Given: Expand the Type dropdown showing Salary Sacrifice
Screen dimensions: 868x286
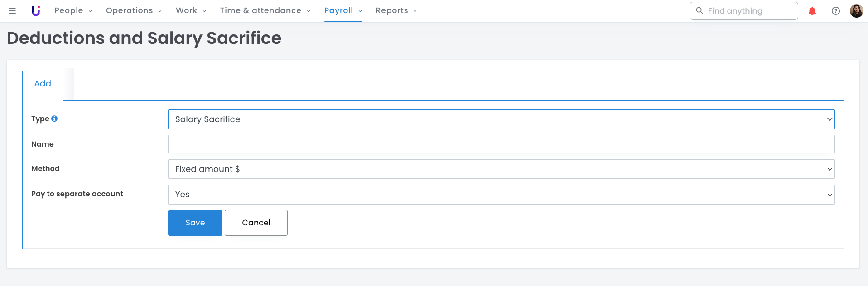Looking at the screenshot, I should (x=501, y=119).
